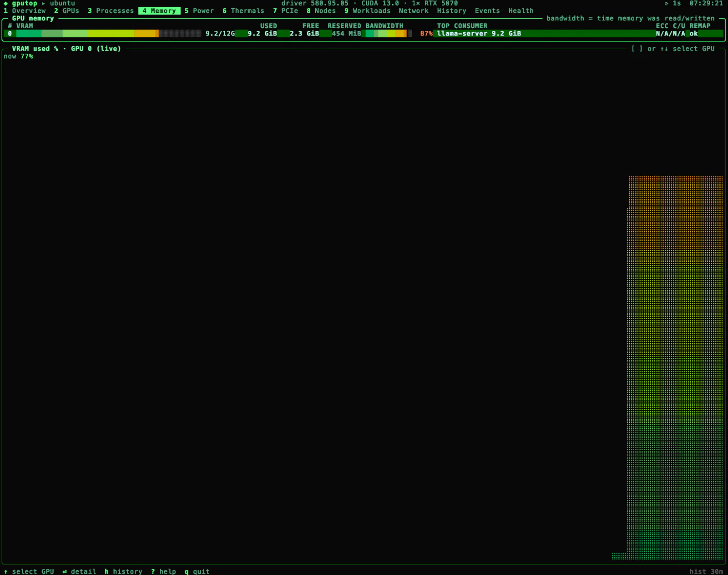Click the GPU memory panel title
The height and width of the screenshot is (575, 728).
pyautogui.click(x=33, y=18)
